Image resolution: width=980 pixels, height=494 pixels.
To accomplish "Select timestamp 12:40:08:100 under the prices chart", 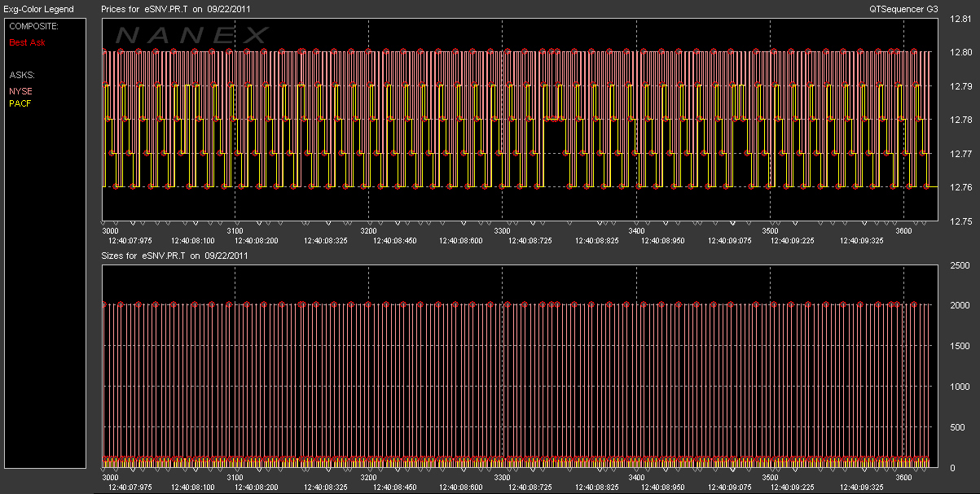I will 194,241.
